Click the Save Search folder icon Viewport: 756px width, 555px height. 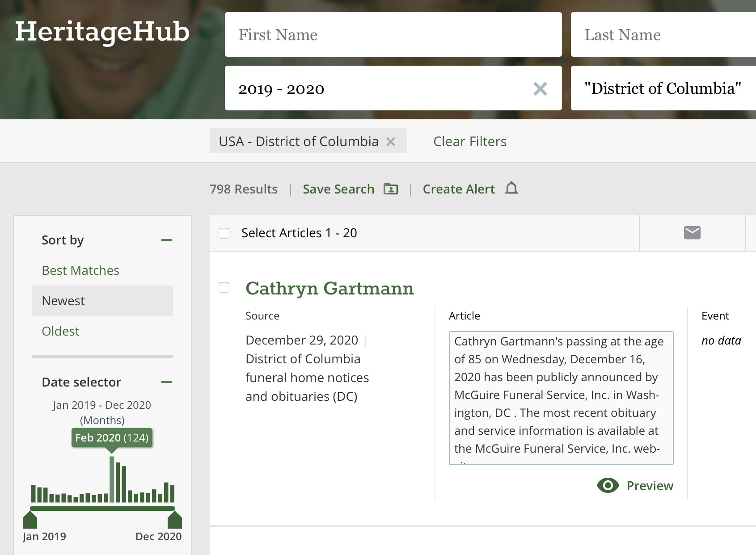pyautogui.click(x=391, y=189)
